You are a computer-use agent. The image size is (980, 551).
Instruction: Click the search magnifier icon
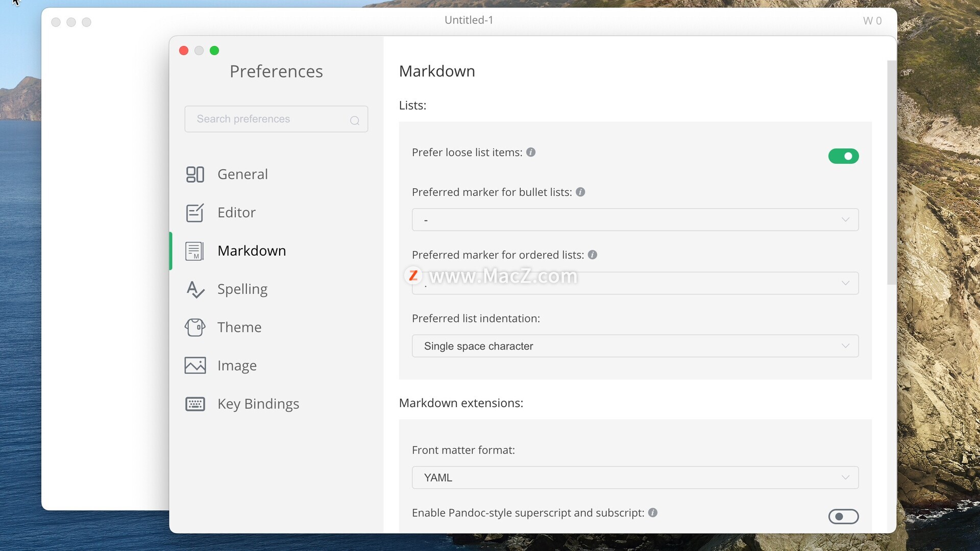(355, 120)
